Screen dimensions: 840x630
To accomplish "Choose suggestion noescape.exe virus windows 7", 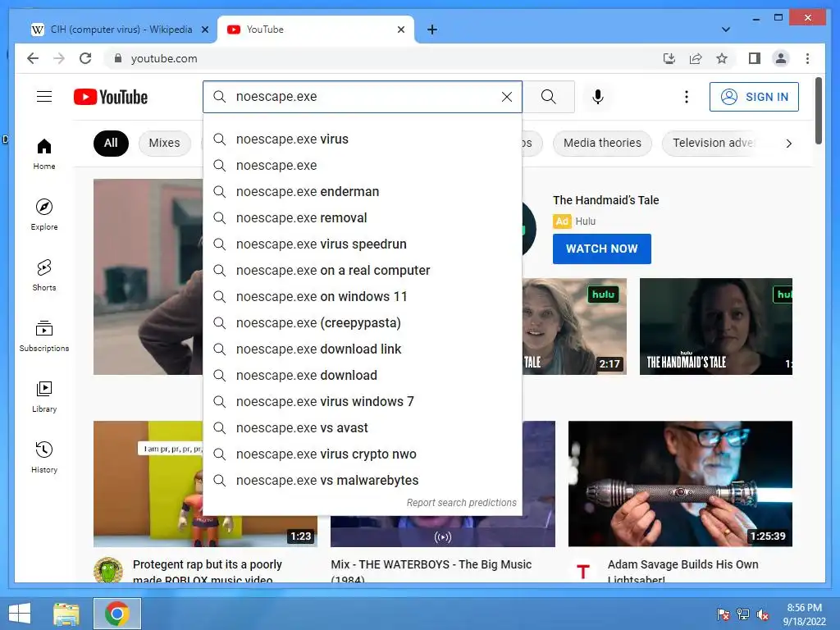I will (363, 401).
